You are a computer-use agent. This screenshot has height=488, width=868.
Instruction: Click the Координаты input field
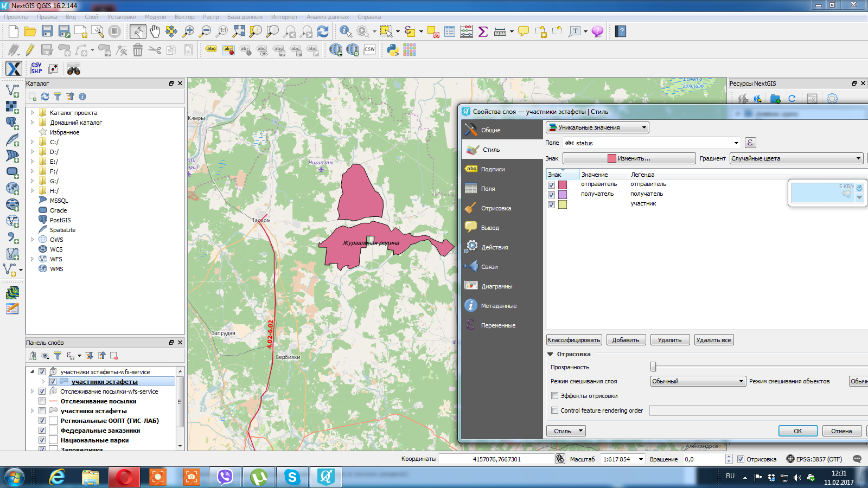coord(496,459)
